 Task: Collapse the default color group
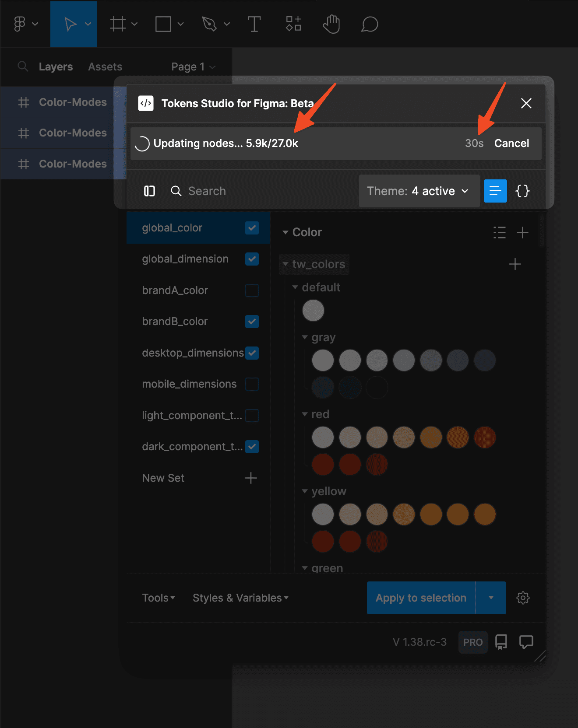tap(295, 287)
